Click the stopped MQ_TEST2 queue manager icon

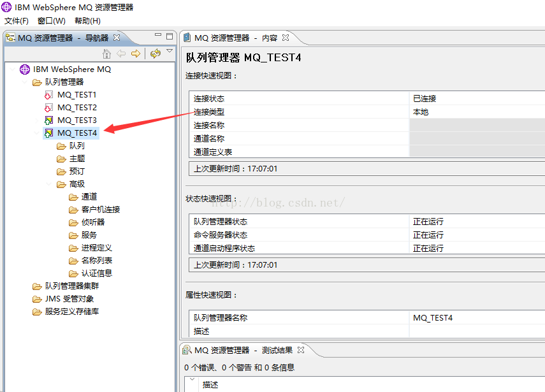[48, 108]
